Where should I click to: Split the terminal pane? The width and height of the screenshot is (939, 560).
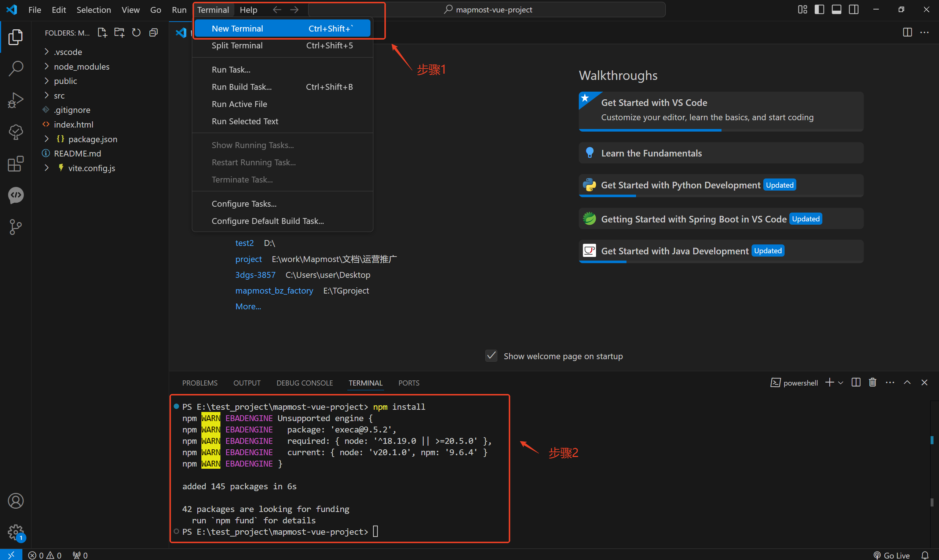coord(856,382)
